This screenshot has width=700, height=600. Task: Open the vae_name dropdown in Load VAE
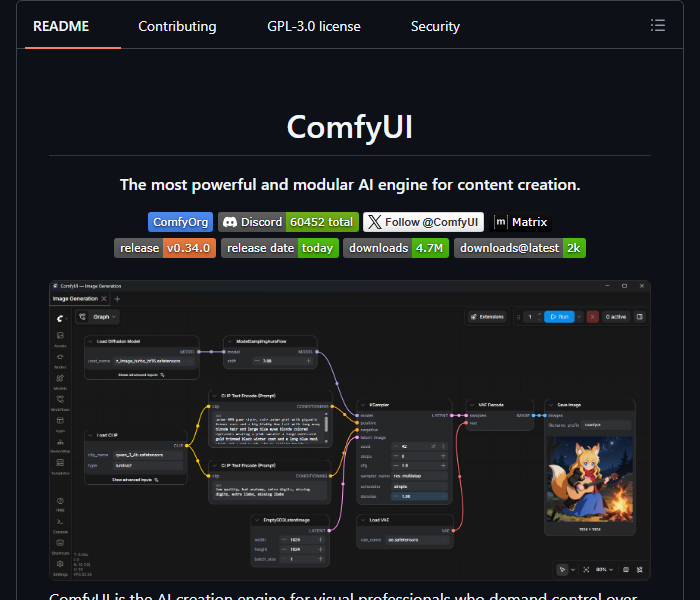pos(417,540)
